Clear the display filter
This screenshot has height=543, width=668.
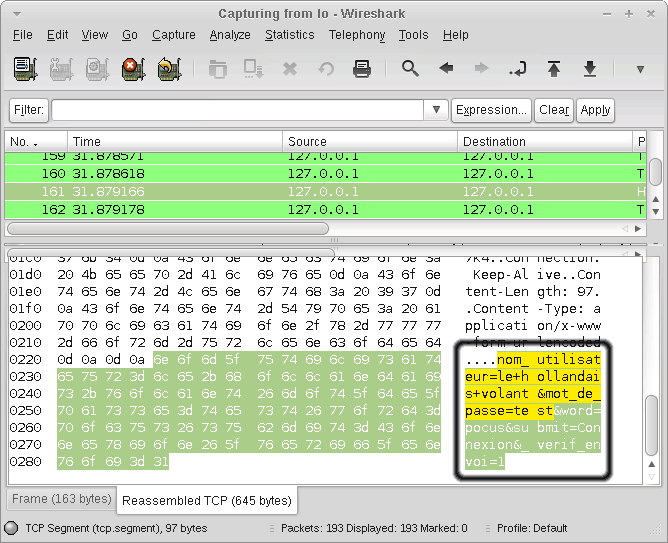coord(553,110)
